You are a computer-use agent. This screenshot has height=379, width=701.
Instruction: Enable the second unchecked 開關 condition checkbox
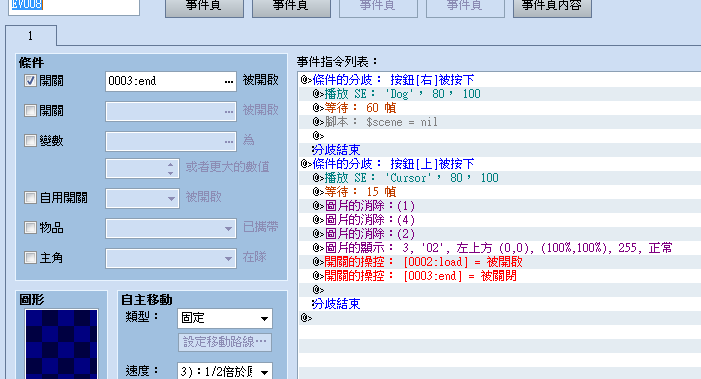[x=30, y=111]
